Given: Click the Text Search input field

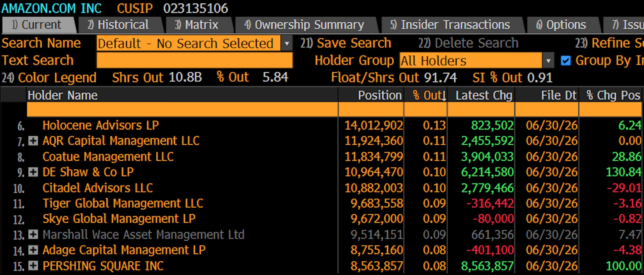Looking at the screenshot, I should (x=195, y=60).
